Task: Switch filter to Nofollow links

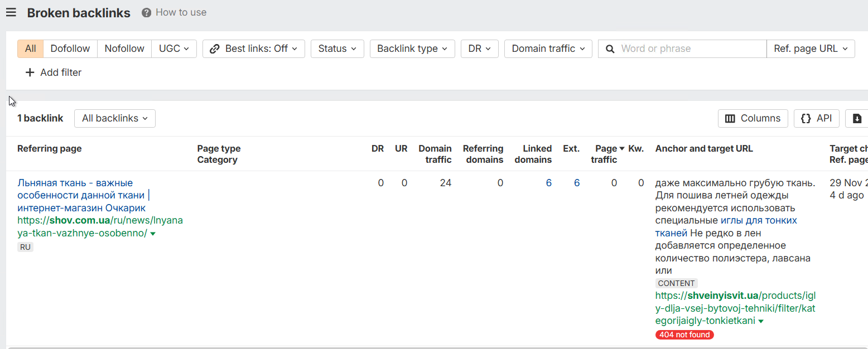Action: click(124, 49)
